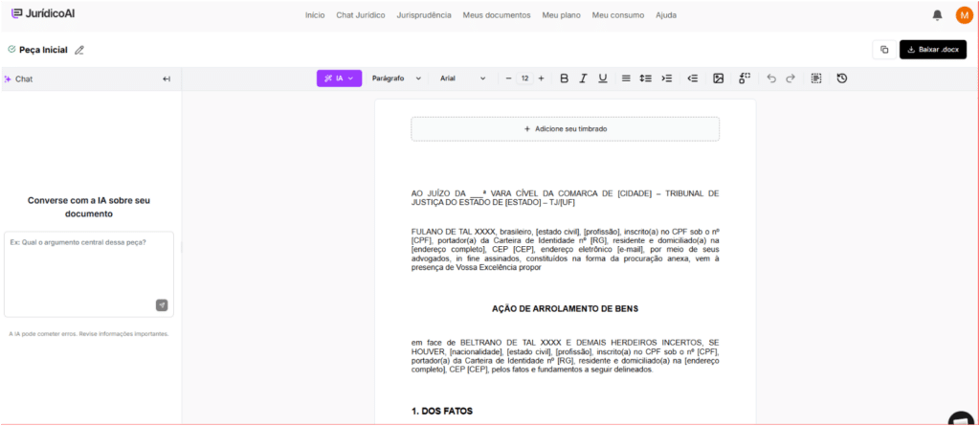Toggle bold formatting in the toolbar

[x=564, y=78]
